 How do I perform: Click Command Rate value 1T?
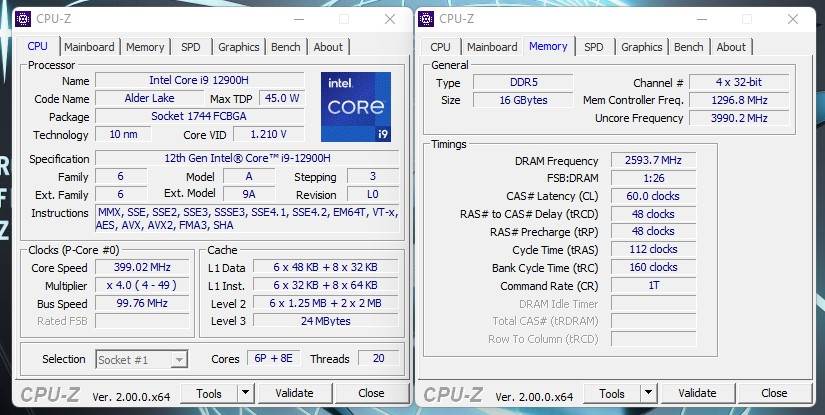[653, 285]
